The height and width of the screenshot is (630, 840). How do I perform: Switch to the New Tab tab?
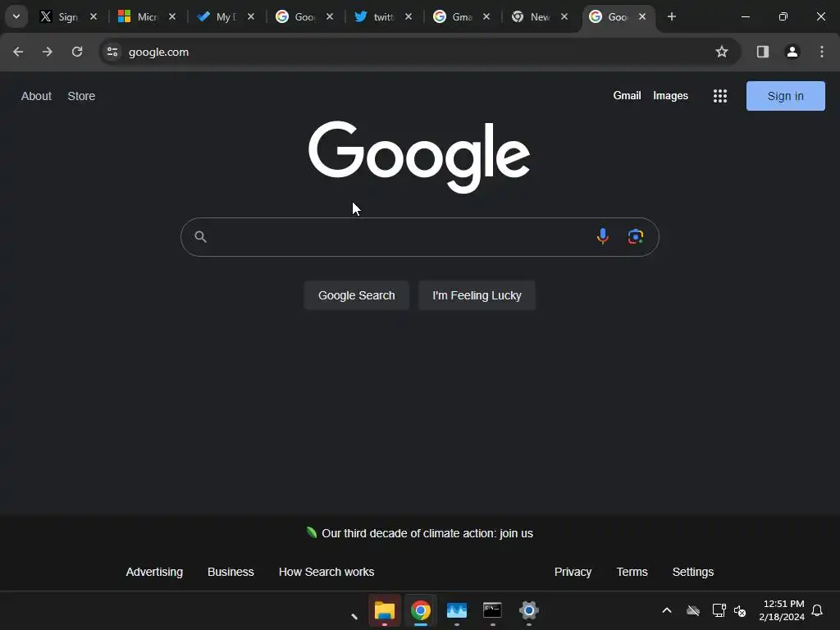pyautogui.click(x=531, y=16)
